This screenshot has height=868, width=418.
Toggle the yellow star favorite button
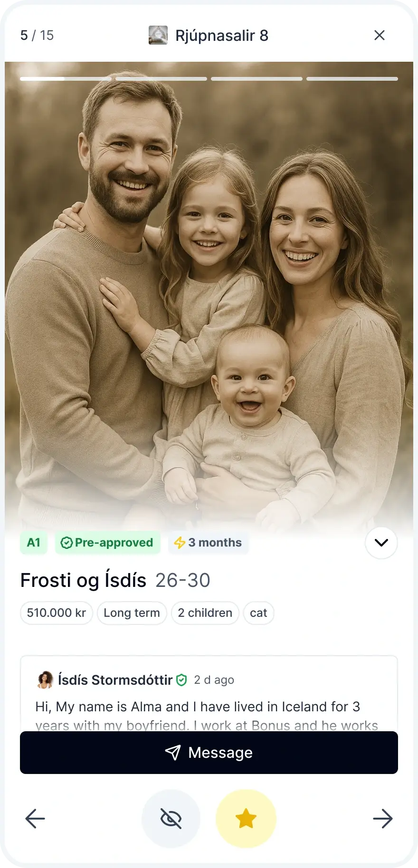pyautogui.click(x=246, y=819)
